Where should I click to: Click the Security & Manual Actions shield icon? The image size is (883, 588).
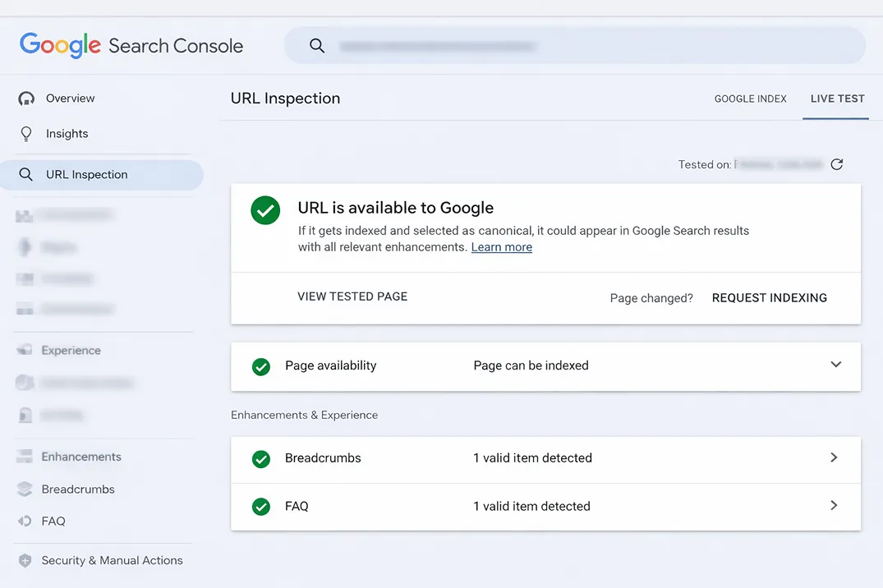click(25, 560)
